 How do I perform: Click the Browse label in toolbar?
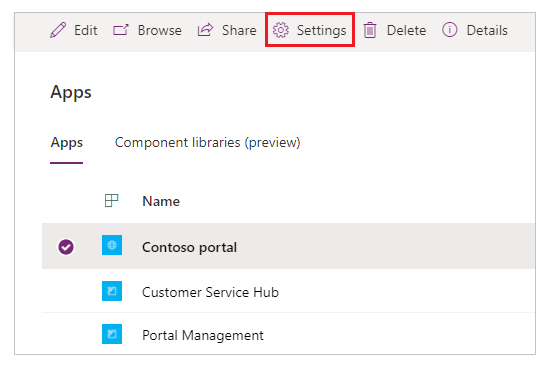click(x=160, y=30)
